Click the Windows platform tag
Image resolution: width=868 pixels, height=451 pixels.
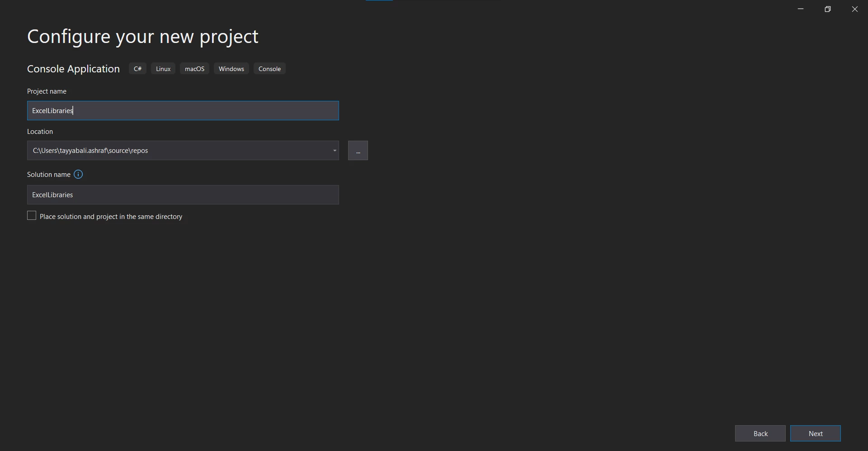click(231, 69)
